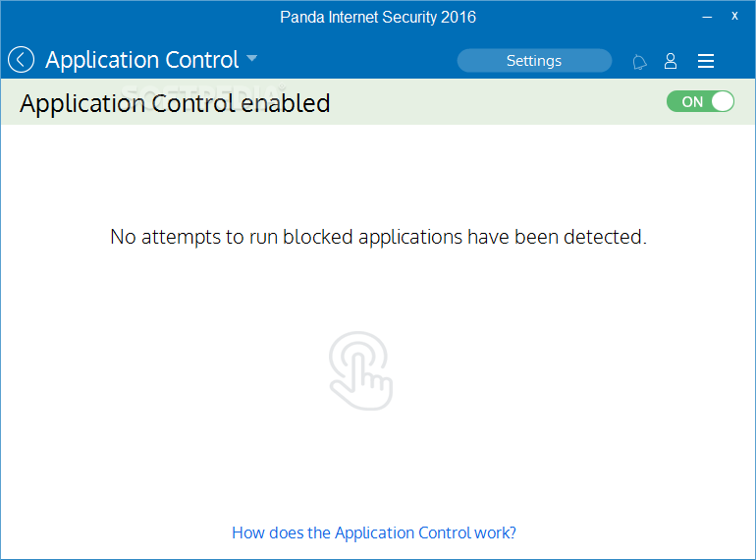Open the user account icon
756x560 pixels.
[671, 61]
